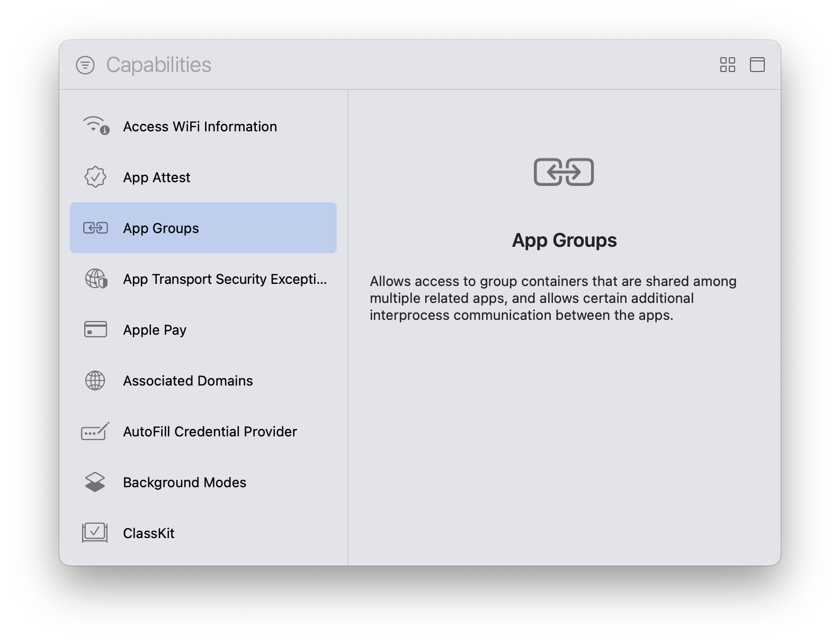Select the ClassKit capability
840x644 pixels.
pos(203,533)
